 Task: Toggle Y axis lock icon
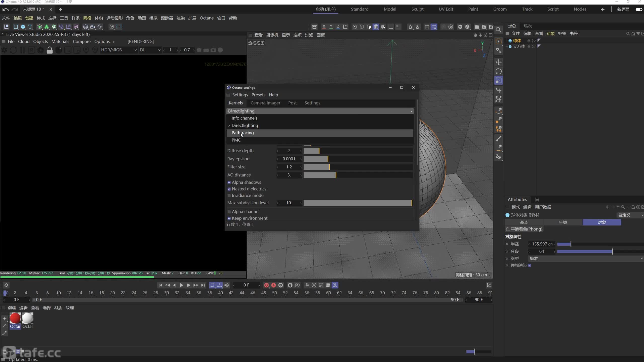tap(331, 27)
